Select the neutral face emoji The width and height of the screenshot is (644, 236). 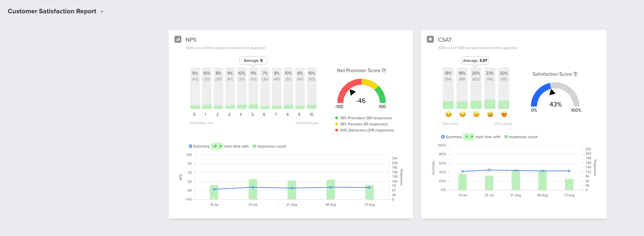coord(476,114)
